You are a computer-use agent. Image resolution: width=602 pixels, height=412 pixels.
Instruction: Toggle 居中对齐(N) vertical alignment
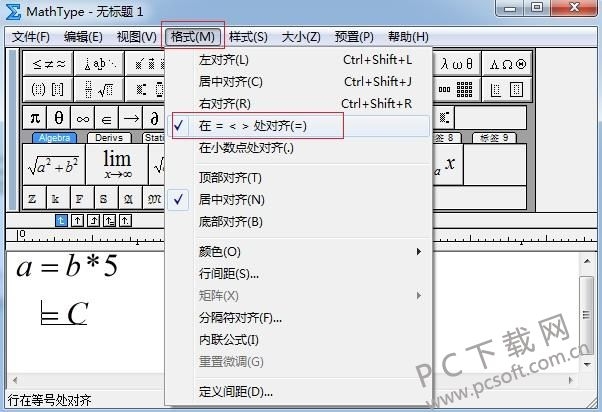click(x=298, y=200)
